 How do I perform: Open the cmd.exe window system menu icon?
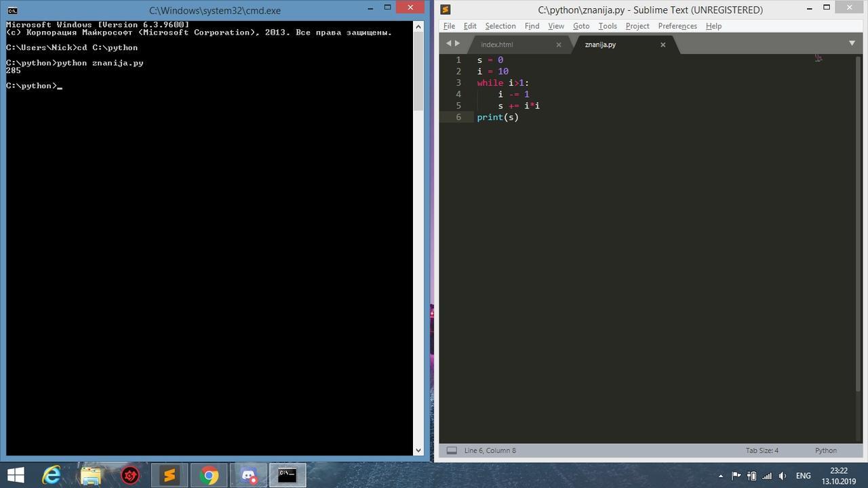click(12, 10)
